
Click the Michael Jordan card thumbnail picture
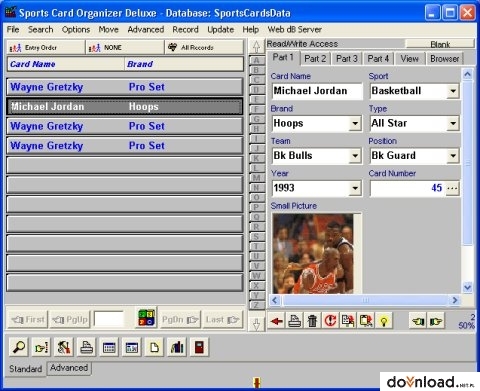tap(313, 254)
